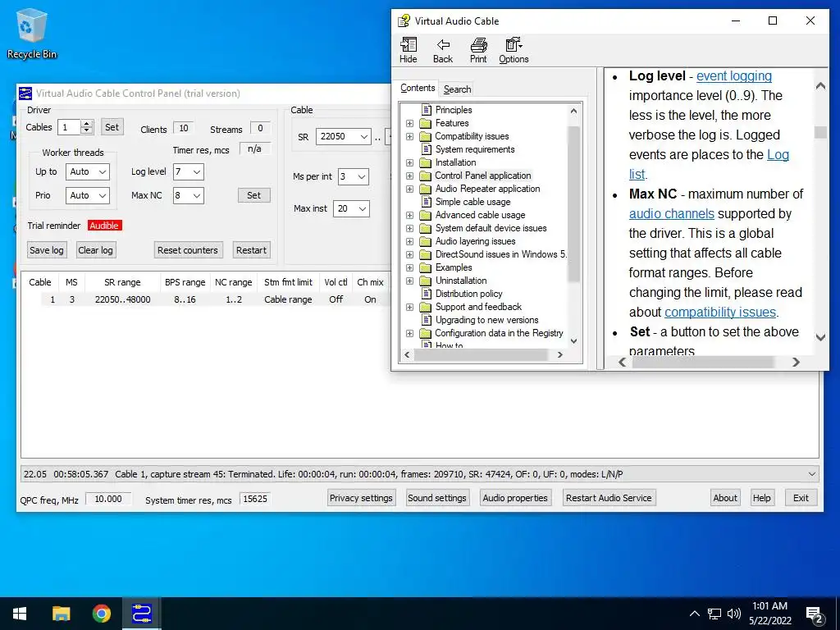Viewport: 840px width, 630px height.
Task: Select the Control Panel application folder icon
Action: coord(426,176)
